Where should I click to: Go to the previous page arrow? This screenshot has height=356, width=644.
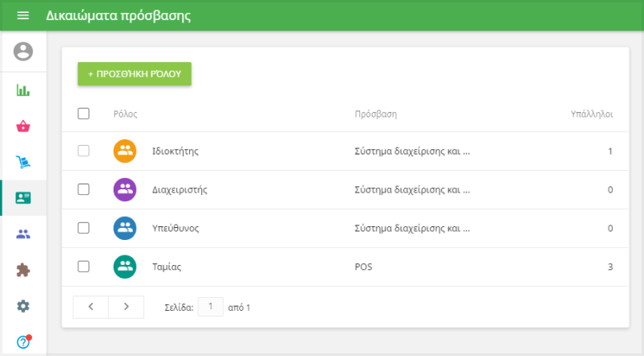(91, 307)
